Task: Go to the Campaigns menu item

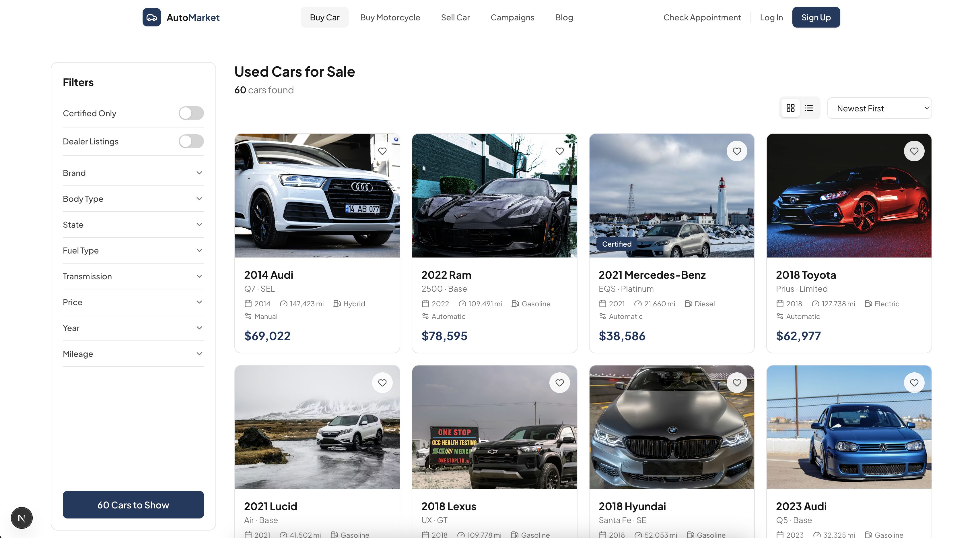Action: (x=512, y=18)
